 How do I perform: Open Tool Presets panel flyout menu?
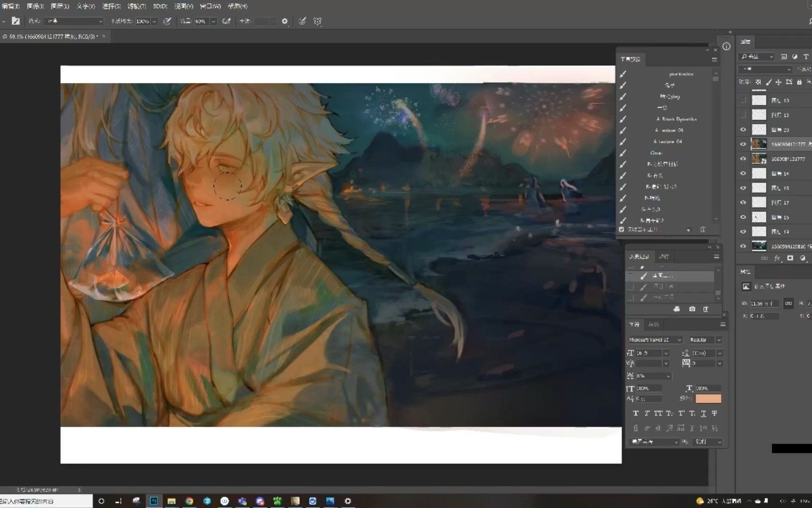[x=714, y=60]
